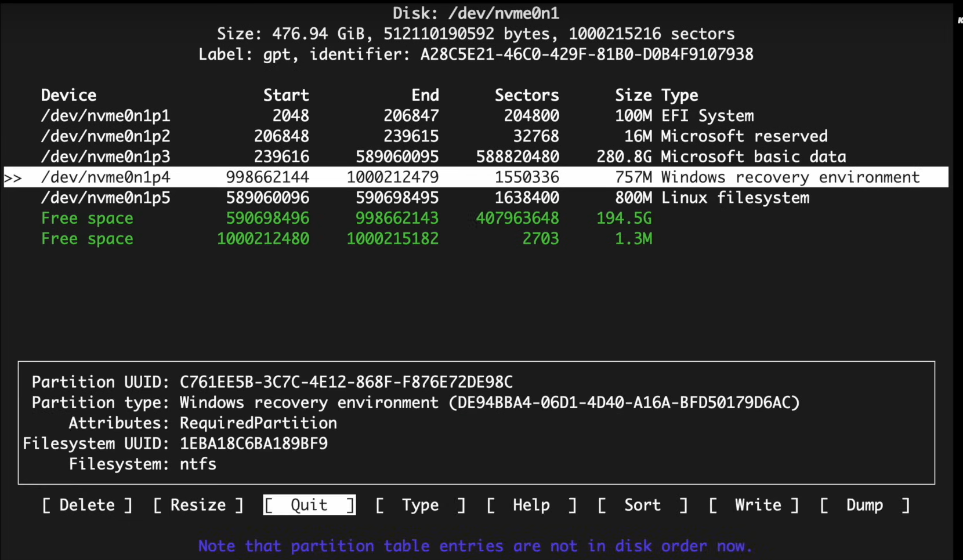Click the start sector 998662144
This screenshot has height=560, width=963.
267,177
